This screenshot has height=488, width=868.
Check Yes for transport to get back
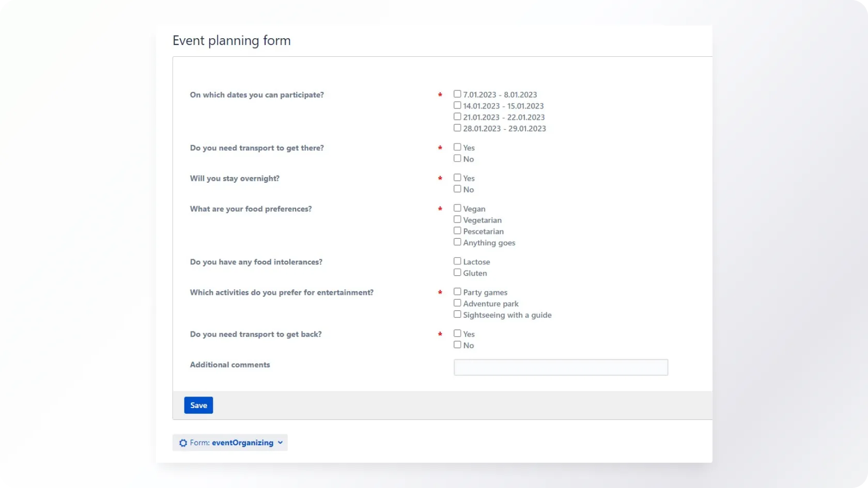(x=457, y=334)
